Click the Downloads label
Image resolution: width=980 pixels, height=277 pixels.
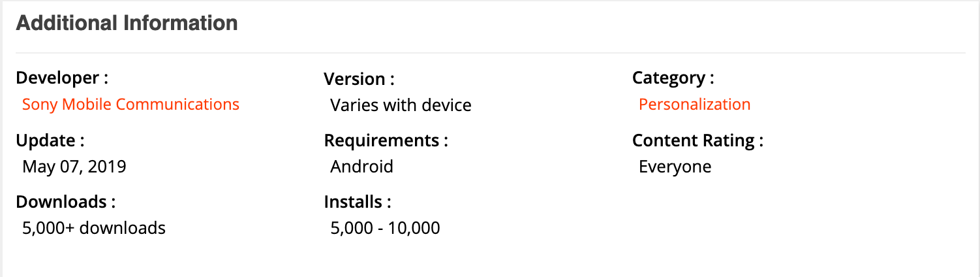pos(66,202)
